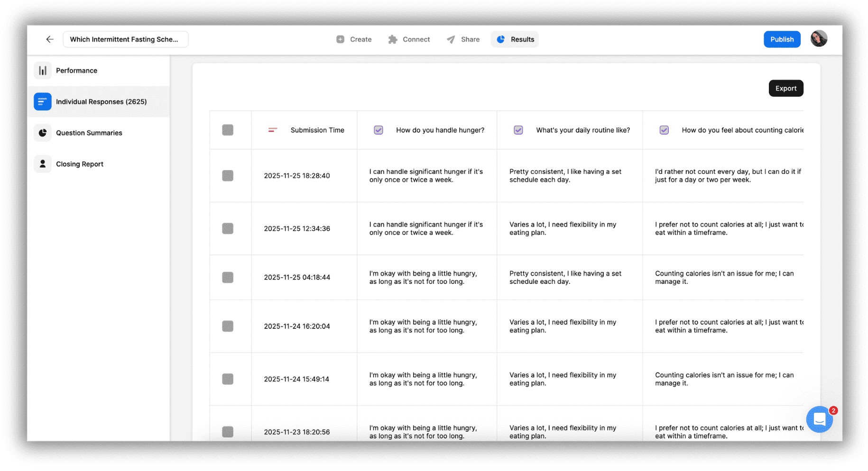Open Question Summaries via its pie chart icon

(42, 133)
